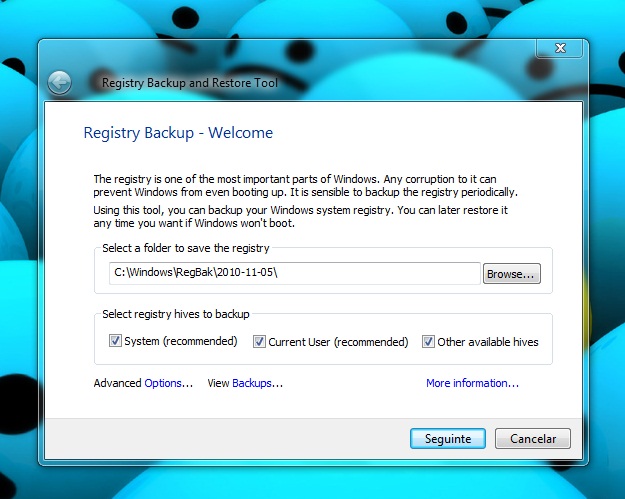
Task: Close the Registry Backup and Restore Tool window
Action: click(560, 48)
